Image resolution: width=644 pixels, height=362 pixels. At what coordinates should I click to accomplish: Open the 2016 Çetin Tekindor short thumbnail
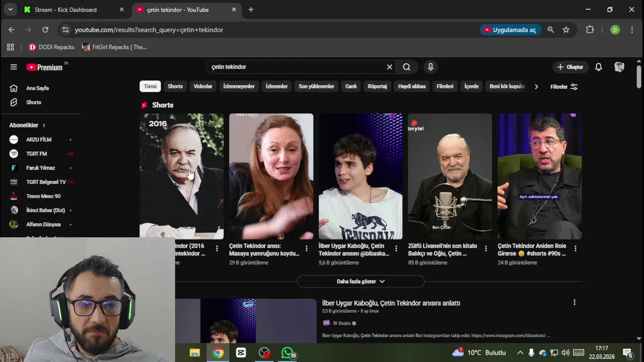tap(182, 176)
